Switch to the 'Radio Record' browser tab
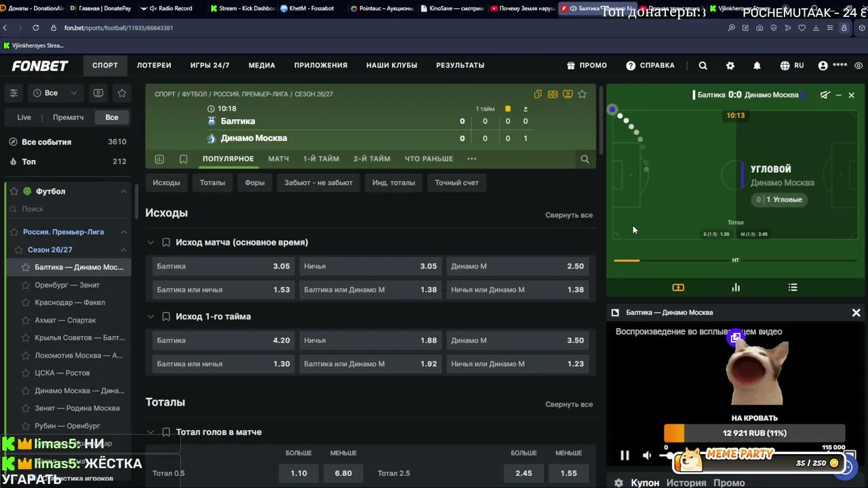Screen dimensions: 868x488 (171, 8)
